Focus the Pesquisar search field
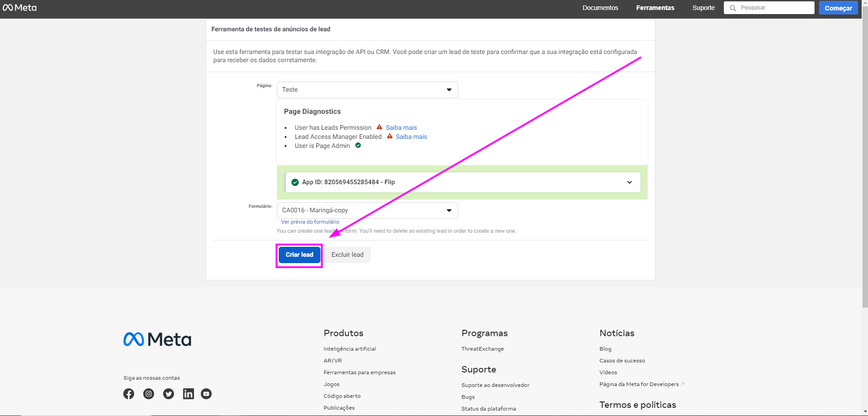Viewport: 868px width, 416px height. (769, 8)
